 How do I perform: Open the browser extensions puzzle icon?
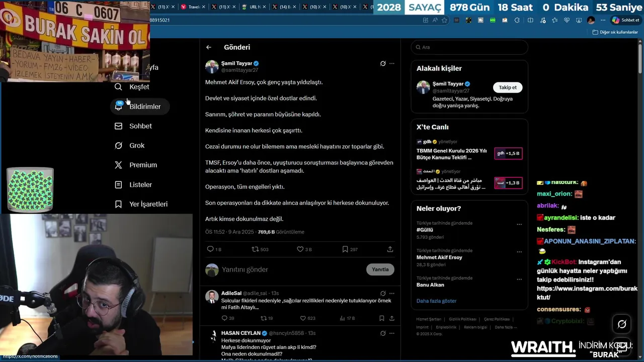tap(517, 20)
